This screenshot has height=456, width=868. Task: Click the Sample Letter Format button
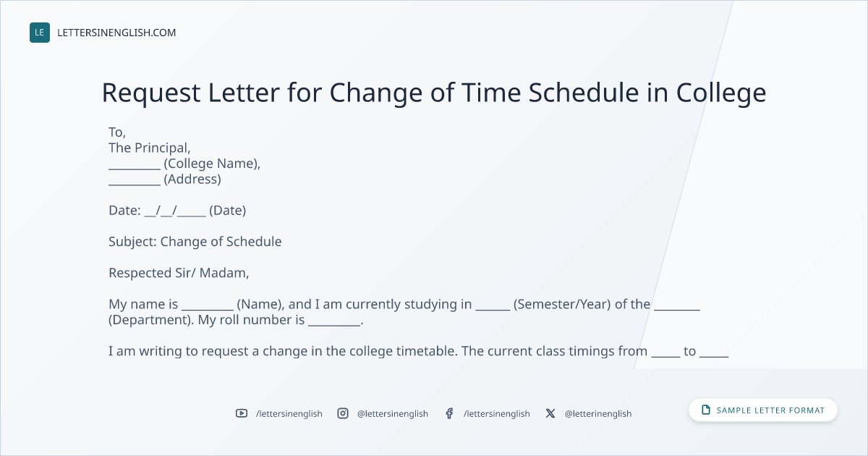point(763,410)
